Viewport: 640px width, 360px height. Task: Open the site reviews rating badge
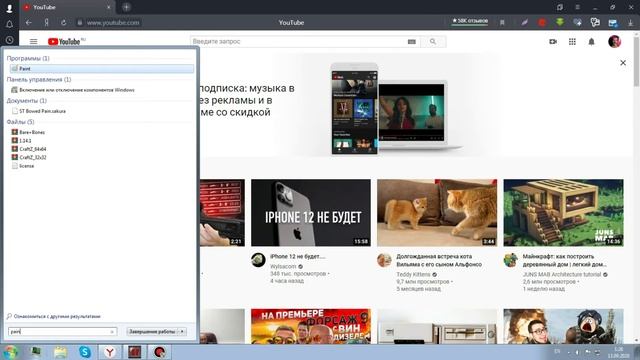(x=470, y=21)
